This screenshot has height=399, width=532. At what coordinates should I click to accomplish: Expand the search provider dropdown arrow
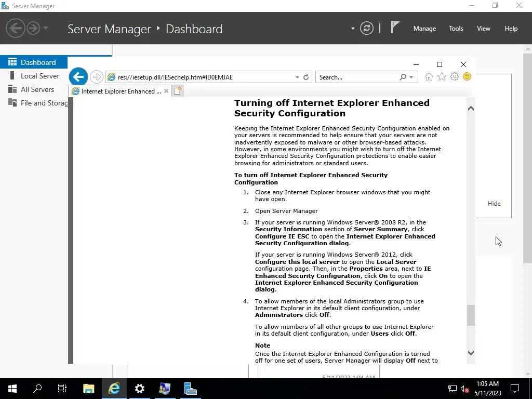pos(411,77)
